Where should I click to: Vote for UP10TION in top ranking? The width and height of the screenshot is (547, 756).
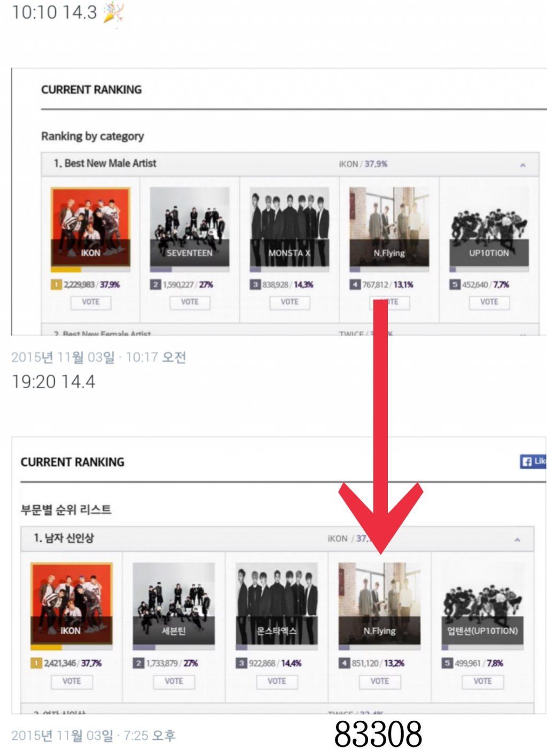pyautogui.click(x=489, y=302)
